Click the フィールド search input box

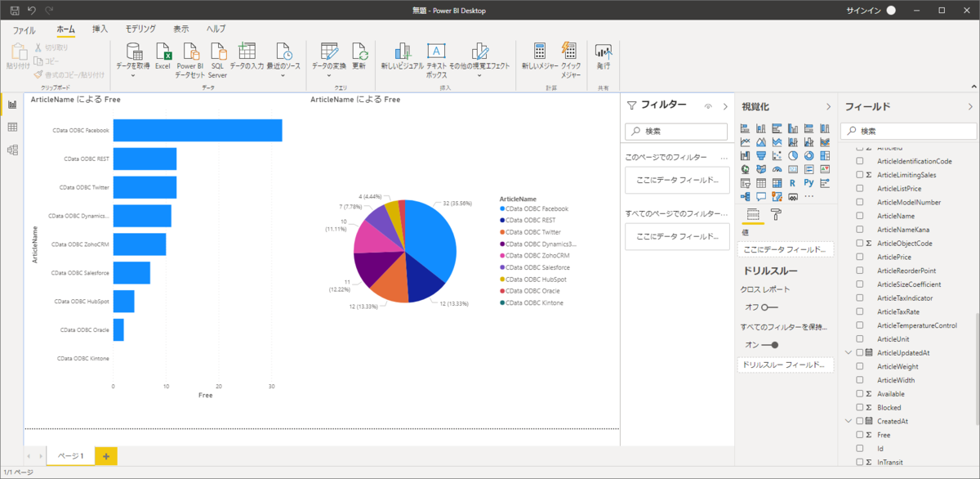click(908, 131)
